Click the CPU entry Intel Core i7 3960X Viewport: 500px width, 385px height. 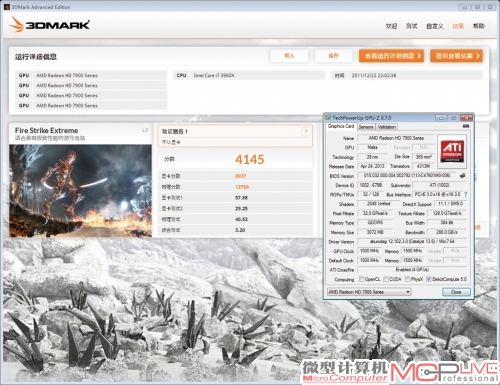pyautogui.click(x=214, y=75)
